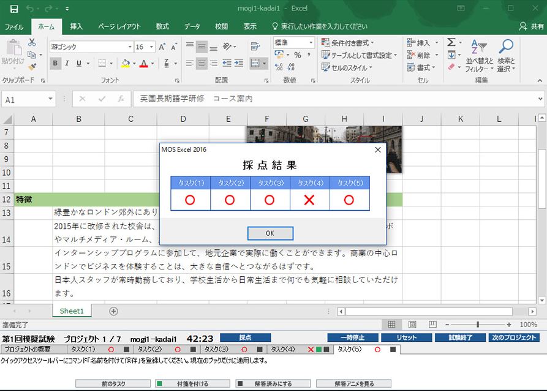Go to 次のプロジェクト
The image size is (547, 392).
coord(514,337)
